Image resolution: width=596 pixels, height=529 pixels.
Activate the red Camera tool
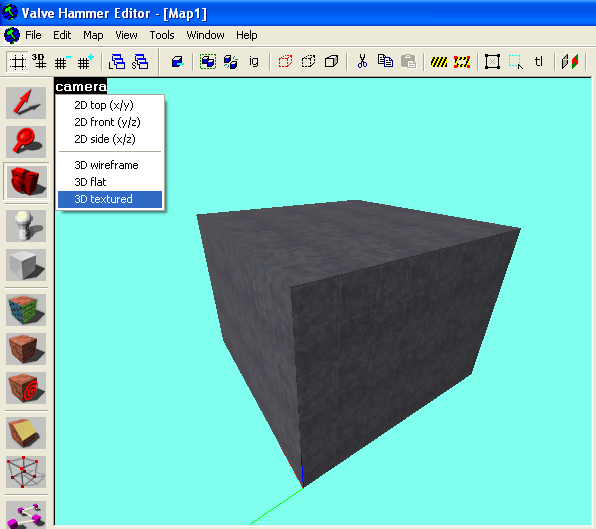26,182
